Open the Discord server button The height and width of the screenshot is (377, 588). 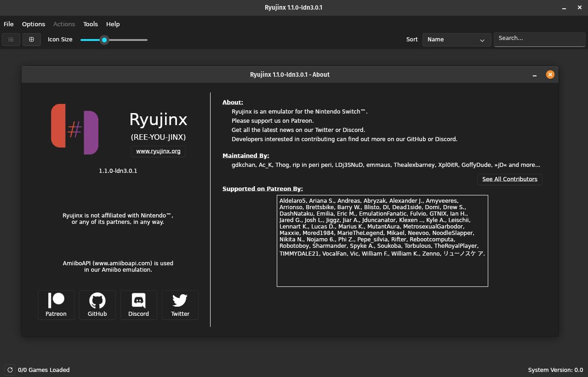pos(139,305)
